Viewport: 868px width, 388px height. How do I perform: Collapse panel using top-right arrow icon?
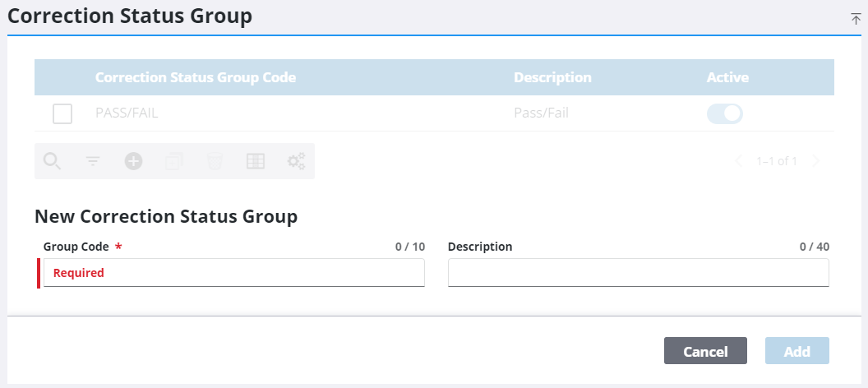tap(856, 19)
